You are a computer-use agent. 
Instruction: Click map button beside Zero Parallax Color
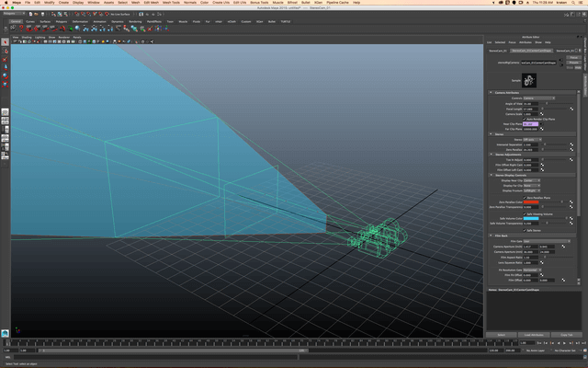571,202
